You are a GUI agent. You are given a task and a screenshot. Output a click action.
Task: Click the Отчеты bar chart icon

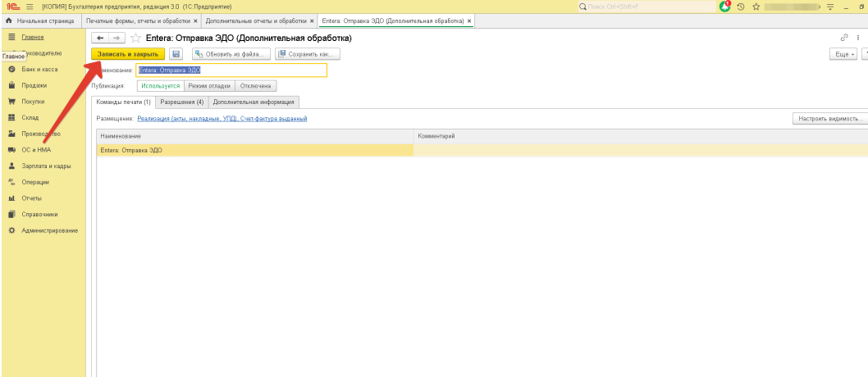pyautogui.click(x=11, y=198)
